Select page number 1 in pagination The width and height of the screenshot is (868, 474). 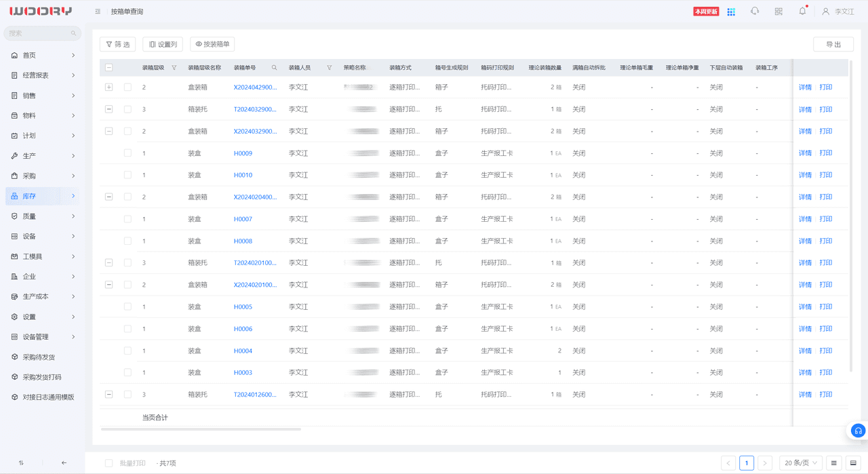tap(747, 463)
